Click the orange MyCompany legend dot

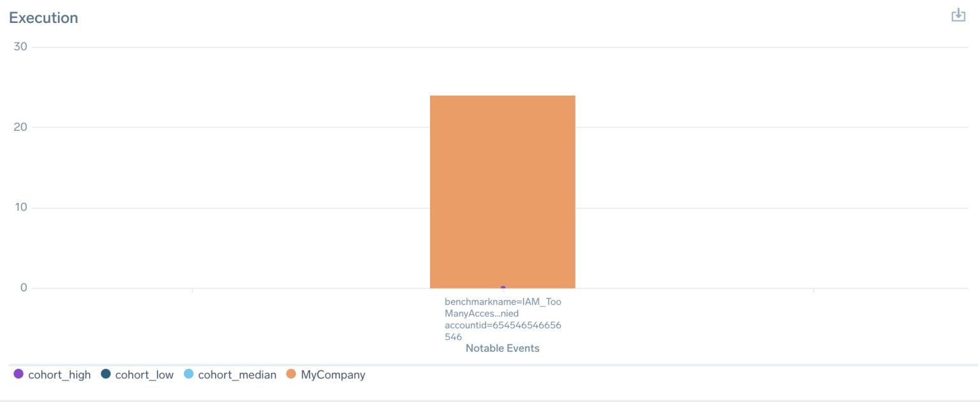(x=291, y=374)
